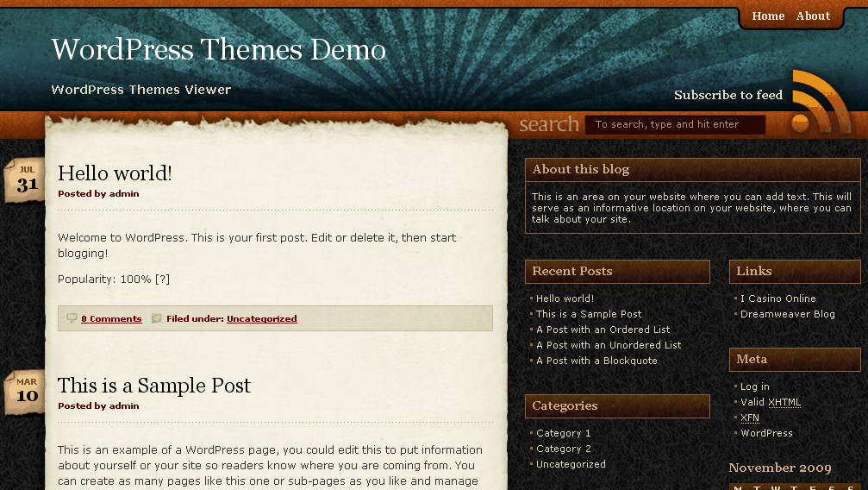Image resolution: width=868 pixels, height=490 pixels.
Task: Click Posted by admin under Sample Post
Action: coord(98,405)
